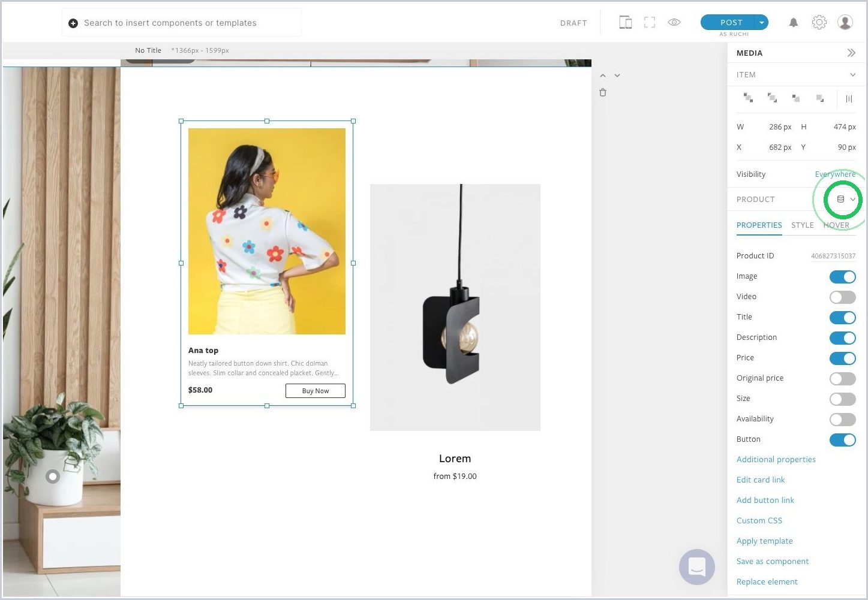Click the fourth layer-order icon in Item section
868x600 pixels.
coord(820,98)
